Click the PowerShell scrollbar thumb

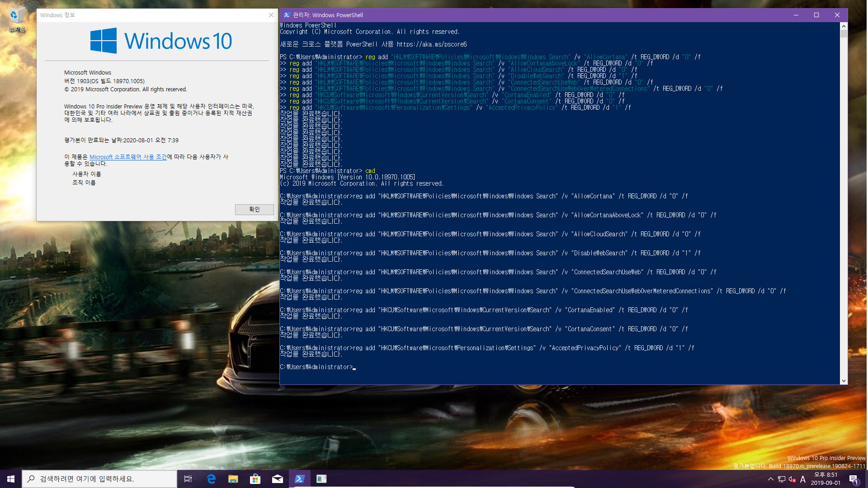(844, 33)
